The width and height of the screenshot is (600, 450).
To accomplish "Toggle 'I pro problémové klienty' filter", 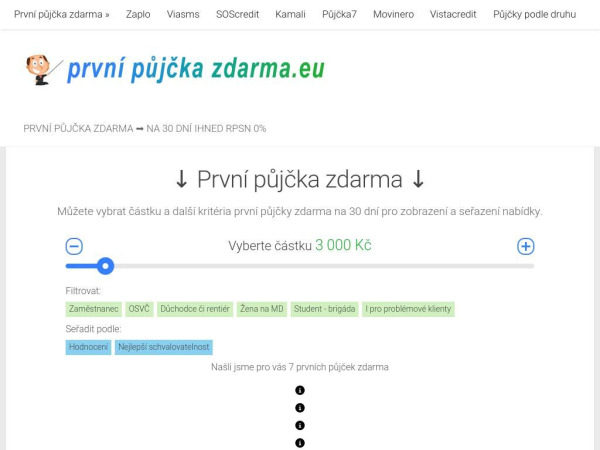I will (x=408, y=309).
